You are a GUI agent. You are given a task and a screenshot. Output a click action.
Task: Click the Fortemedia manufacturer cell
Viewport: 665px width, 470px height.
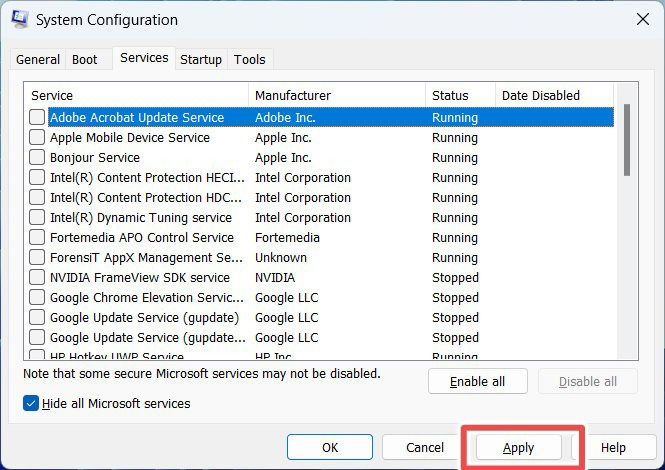(x=287, y=238)
